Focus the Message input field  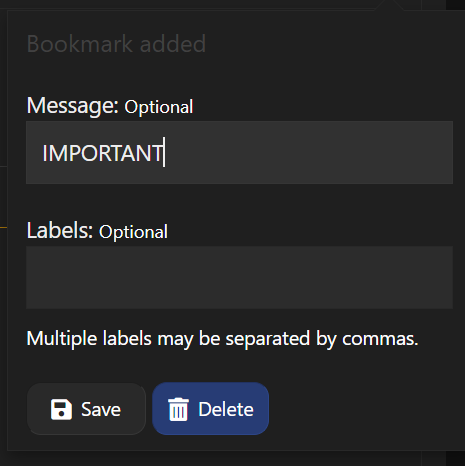tap(239, 152)
